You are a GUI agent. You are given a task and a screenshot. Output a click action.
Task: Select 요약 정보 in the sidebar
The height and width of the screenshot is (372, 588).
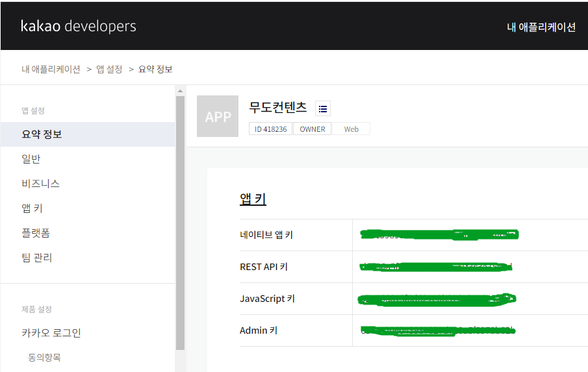(x=88, y=134)
